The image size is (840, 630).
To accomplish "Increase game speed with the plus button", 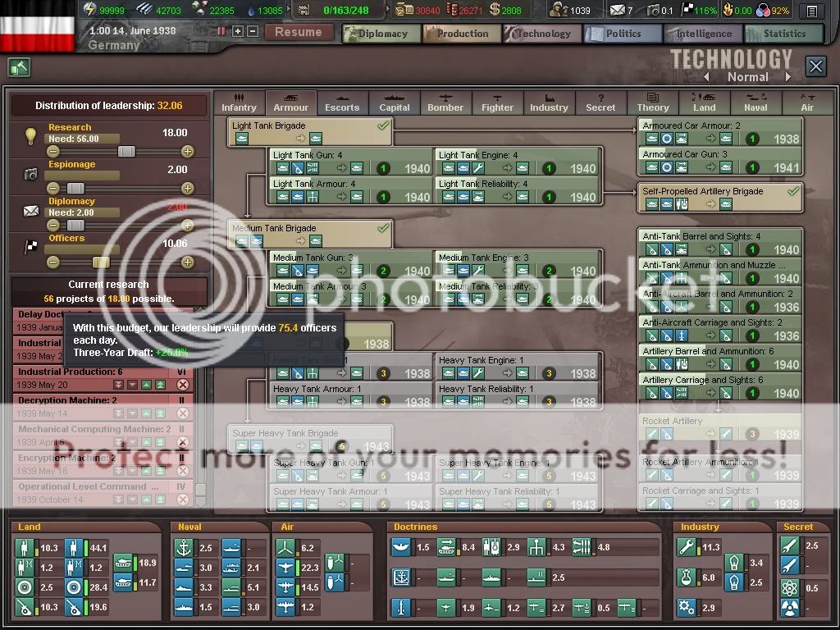I will 238,31.
